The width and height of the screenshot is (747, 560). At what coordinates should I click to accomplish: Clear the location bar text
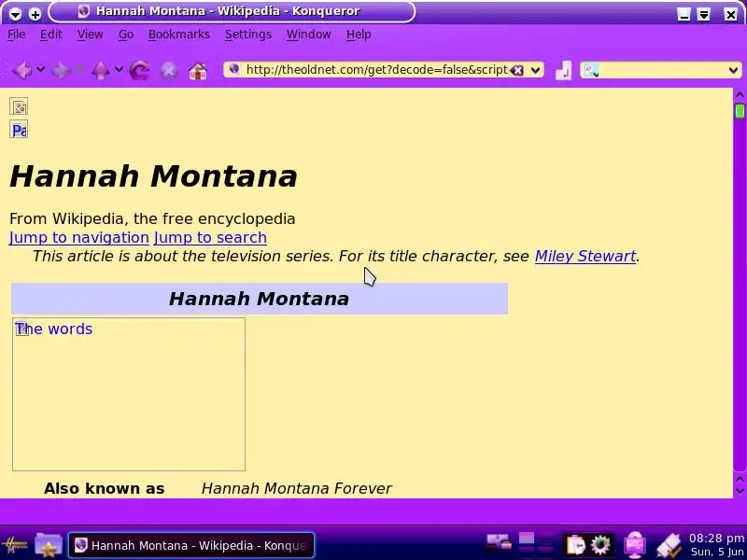pyautogui.click(x=517, y=71)
